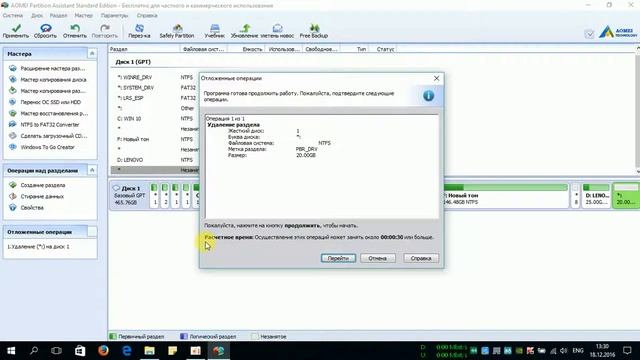
Task: Open the Windows notification center
Action: (627, 351)
